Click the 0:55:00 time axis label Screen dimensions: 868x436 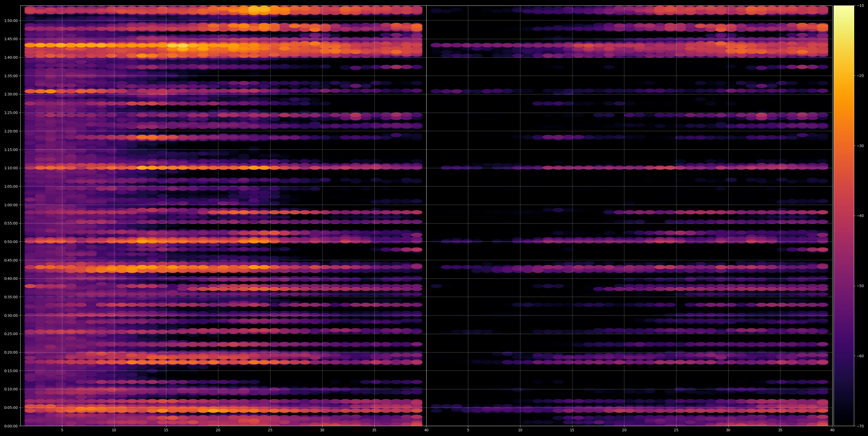[11, 223]
